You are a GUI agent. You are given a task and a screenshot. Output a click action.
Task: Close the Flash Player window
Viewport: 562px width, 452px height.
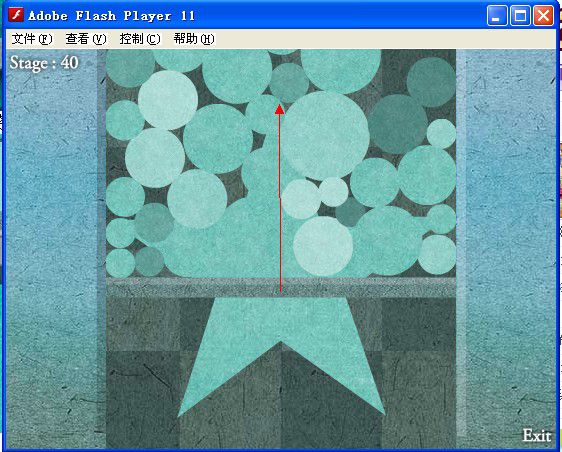[543, 15]
